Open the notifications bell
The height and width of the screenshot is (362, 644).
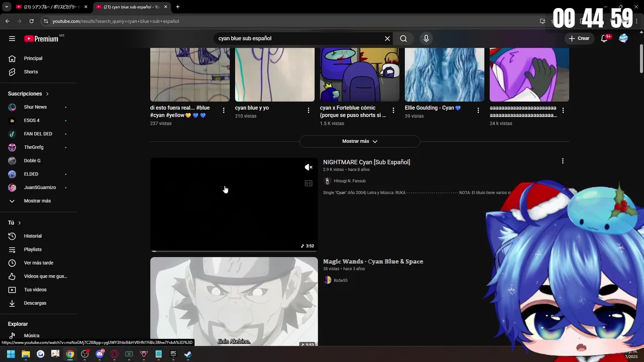coord(605,39)
